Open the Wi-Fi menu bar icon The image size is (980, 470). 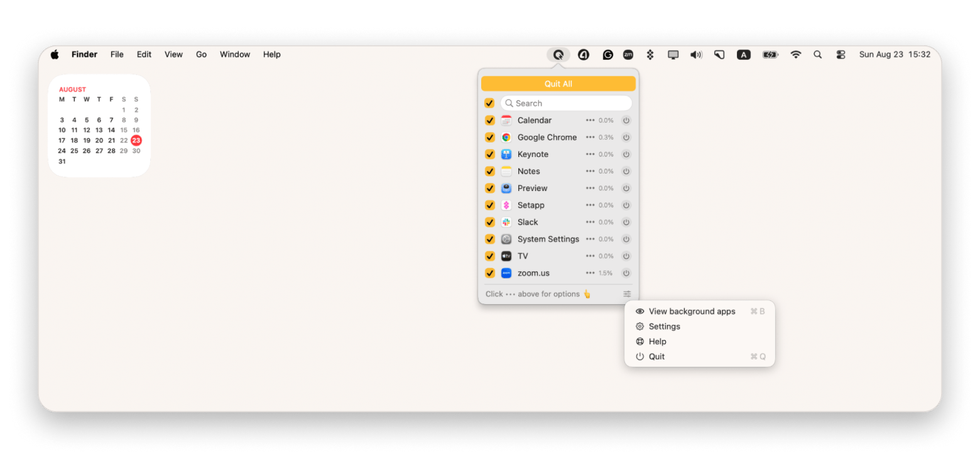coord(796,55)
